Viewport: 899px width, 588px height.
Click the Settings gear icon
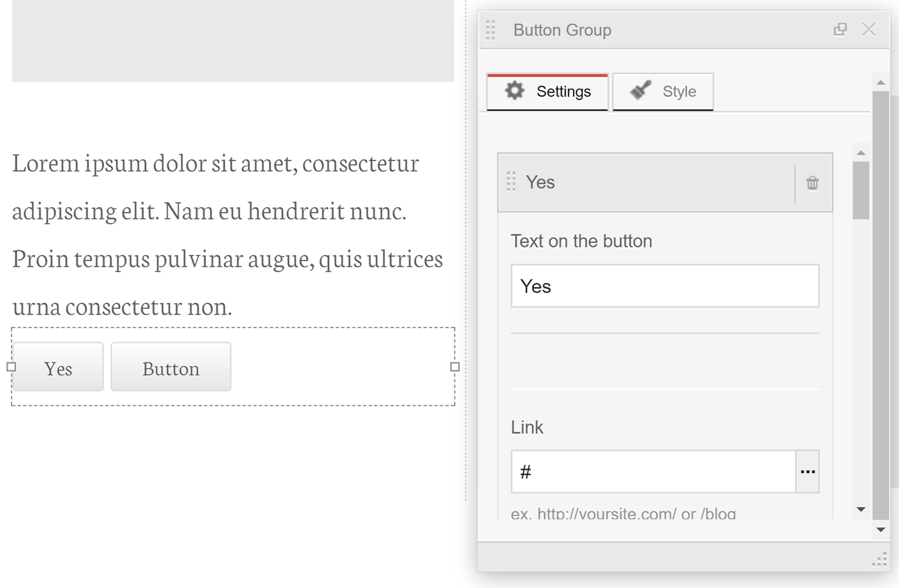[514, 90]
